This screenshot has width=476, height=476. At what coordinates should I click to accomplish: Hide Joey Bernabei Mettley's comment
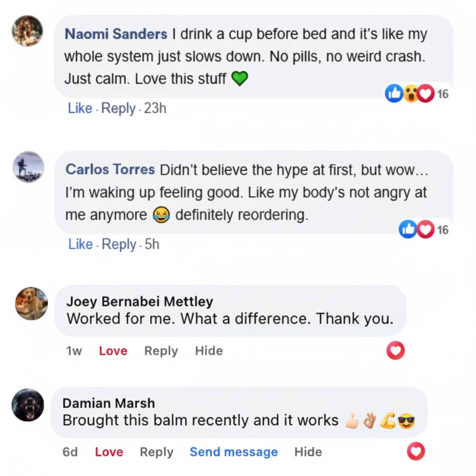pos(209,350)
